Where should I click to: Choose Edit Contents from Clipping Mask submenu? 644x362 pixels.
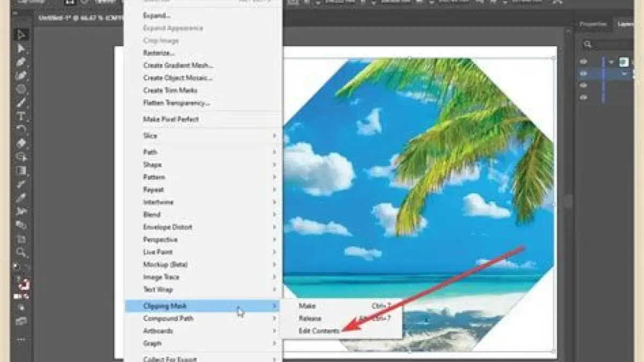319,331
